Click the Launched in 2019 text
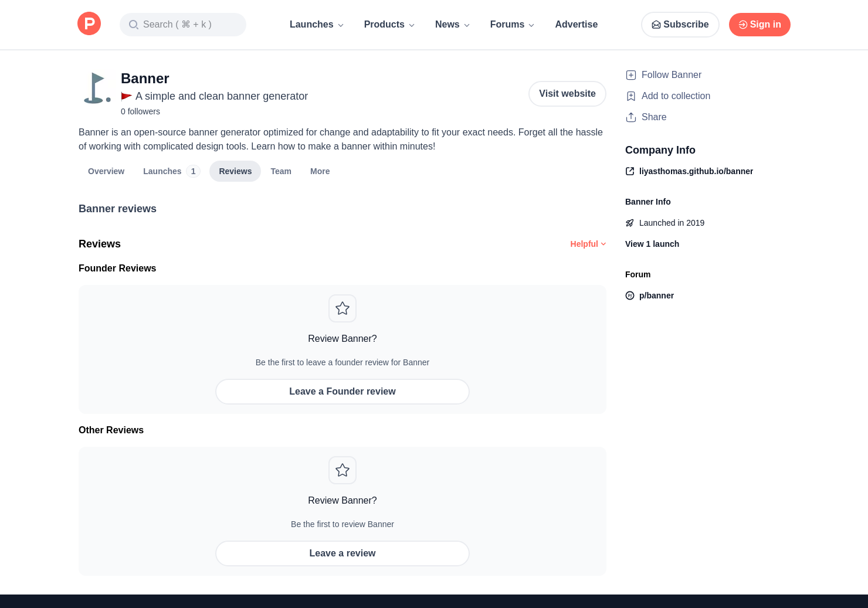Image resolution: width=868 pixels, height=608 pixels. click(x=672, y=223)
